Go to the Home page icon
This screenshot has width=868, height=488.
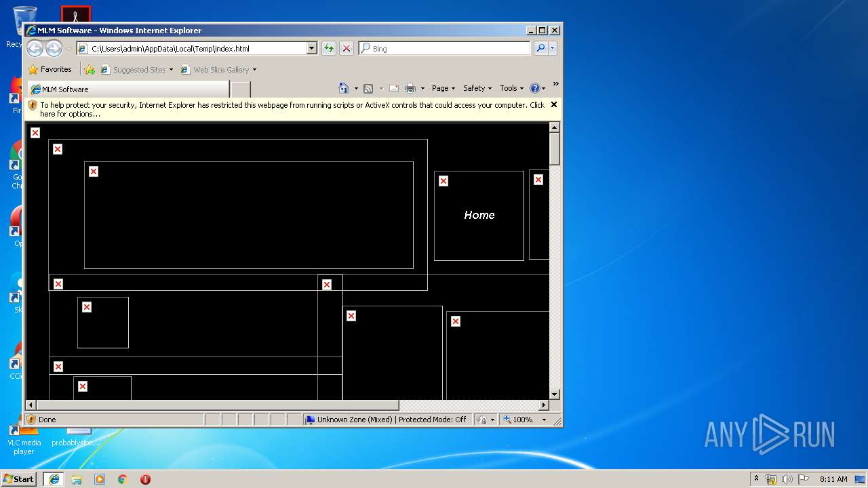pyautogui.click(x=344, y=88)
